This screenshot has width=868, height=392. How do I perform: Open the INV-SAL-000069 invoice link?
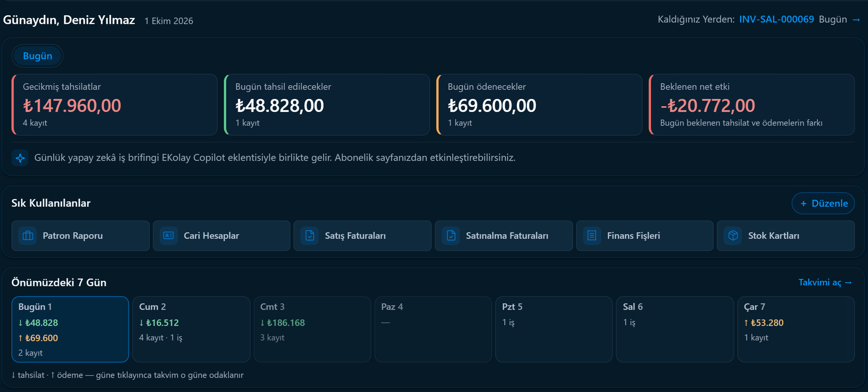click(776, 20)
